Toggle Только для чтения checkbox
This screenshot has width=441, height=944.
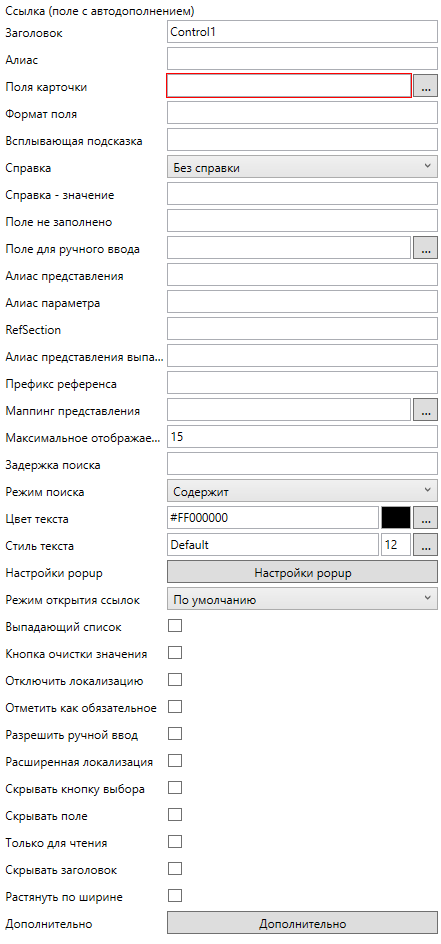(x=174, y=842)
